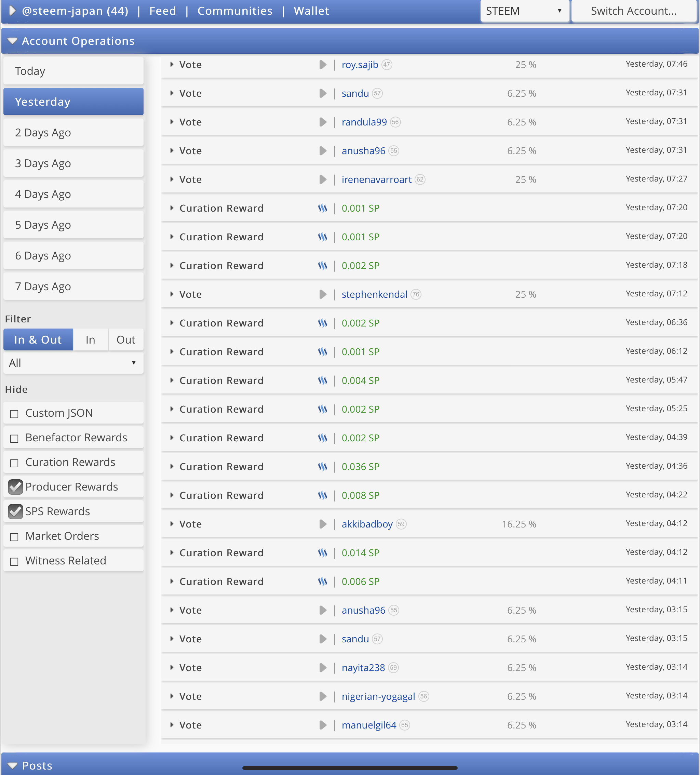Screen dimensions: 700x775
Task: Open the STEEM chain dropdown
Action: [x=524, y=11]
